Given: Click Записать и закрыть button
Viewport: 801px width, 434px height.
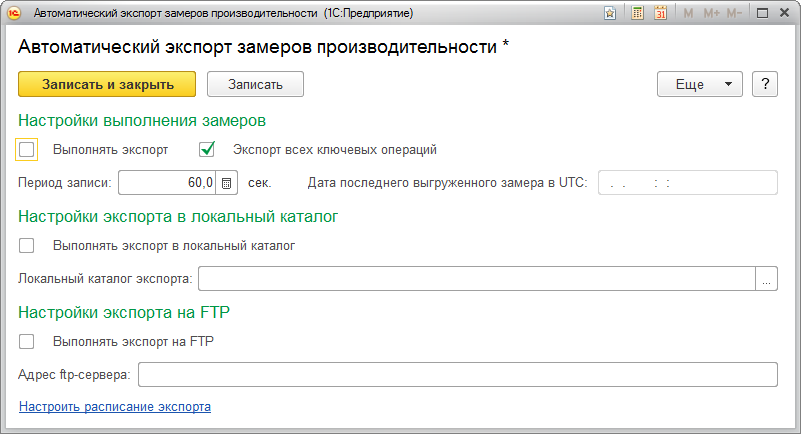Looking at the screenshot, I should tap(107, 85).
